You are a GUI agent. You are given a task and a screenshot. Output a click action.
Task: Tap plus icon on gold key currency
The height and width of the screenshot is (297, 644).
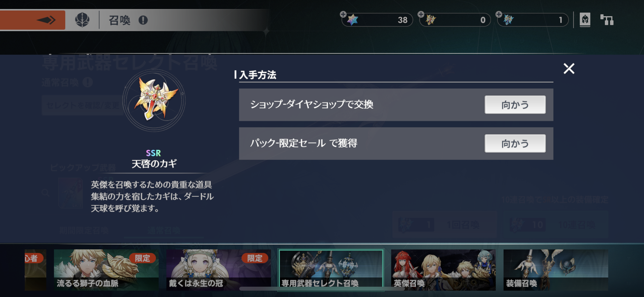pyautogui.click(x=421, y=14)
